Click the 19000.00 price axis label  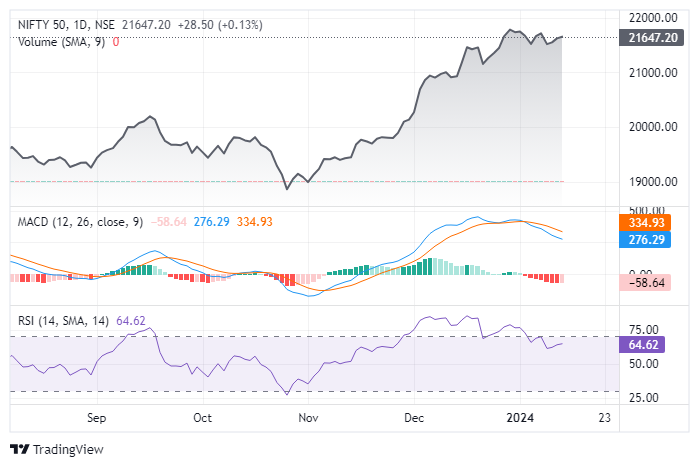653,182
